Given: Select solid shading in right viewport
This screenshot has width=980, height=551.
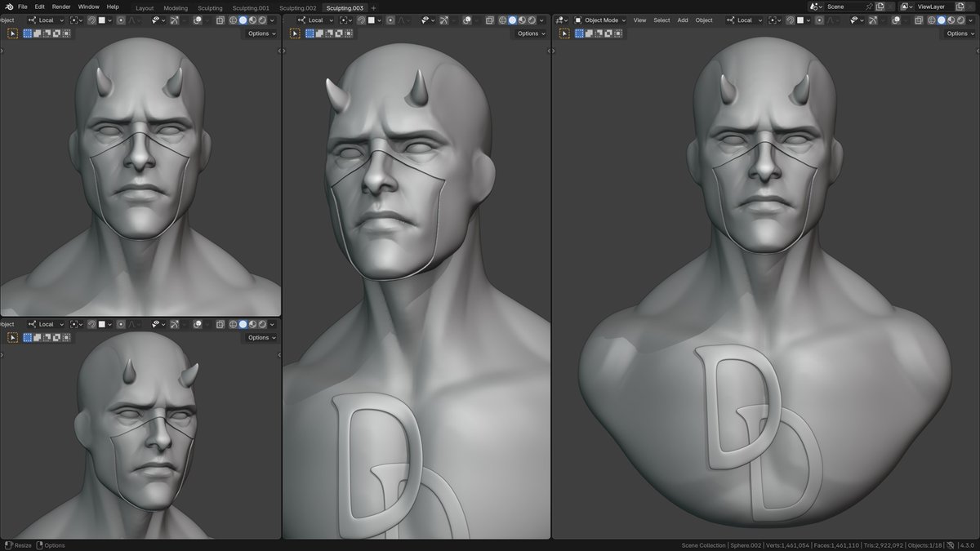Looking at the screenshot, I should (x=942, y=20).
